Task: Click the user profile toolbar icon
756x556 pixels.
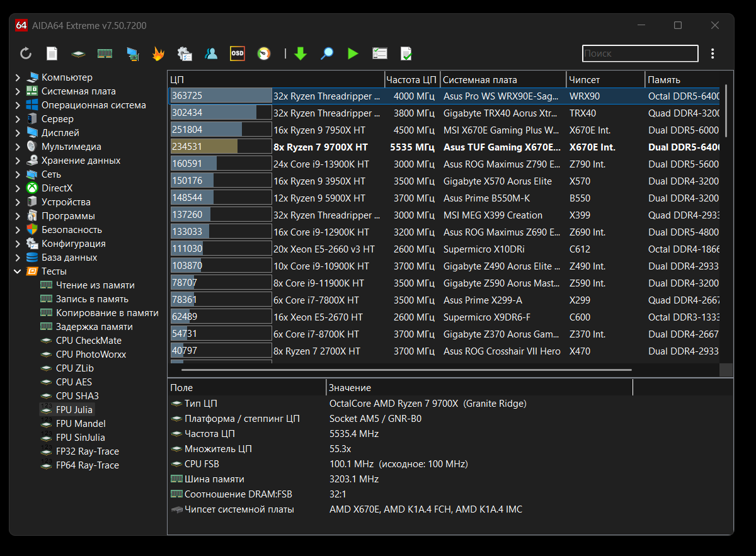Action: 211,54
